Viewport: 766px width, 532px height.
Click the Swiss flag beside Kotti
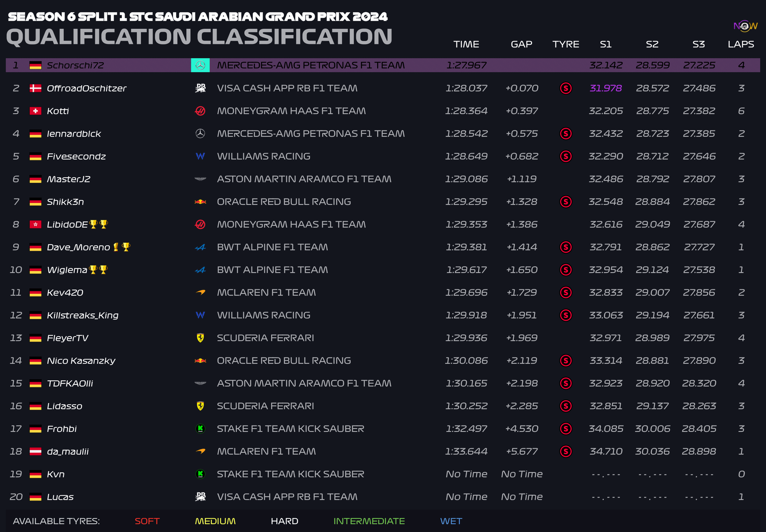(x=35, y=111)
